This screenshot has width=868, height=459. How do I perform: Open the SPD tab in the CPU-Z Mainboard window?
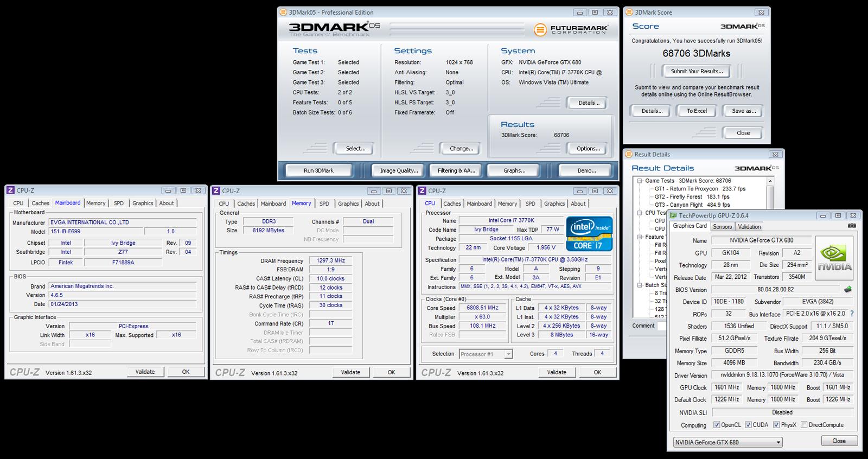coord(119,203)
